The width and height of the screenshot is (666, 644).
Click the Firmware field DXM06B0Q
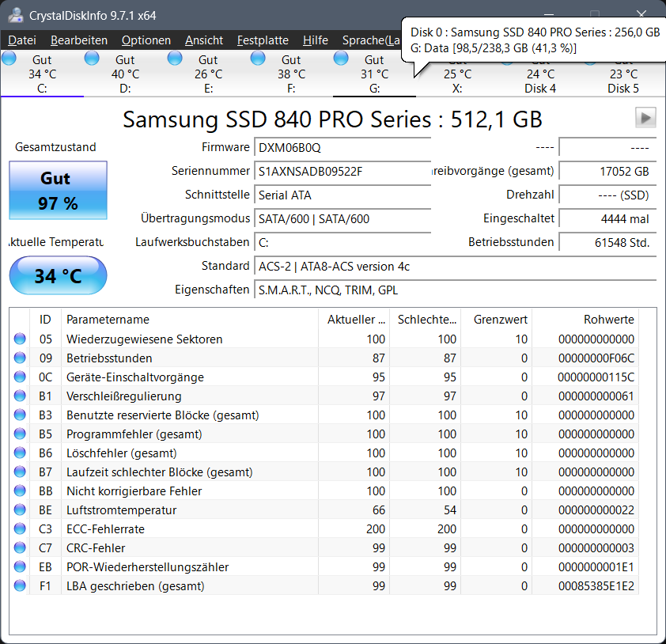(342, 148)
